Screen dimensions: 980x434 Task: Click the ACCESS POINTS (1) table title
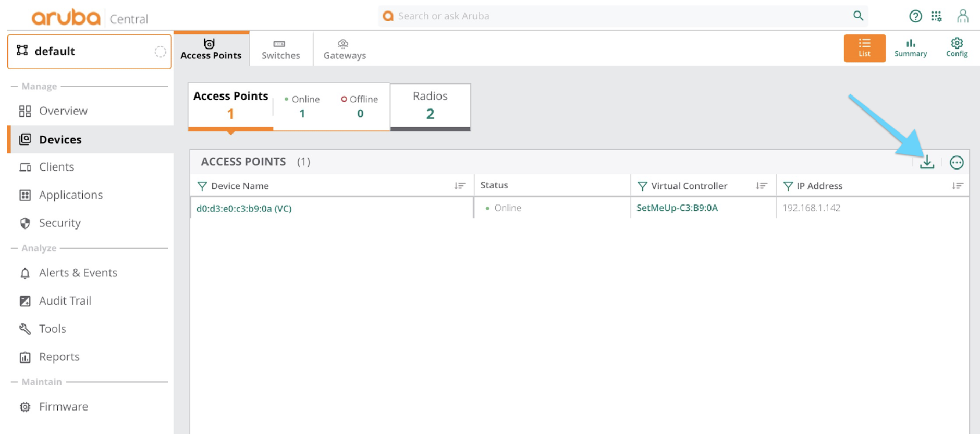pos(255,162)
